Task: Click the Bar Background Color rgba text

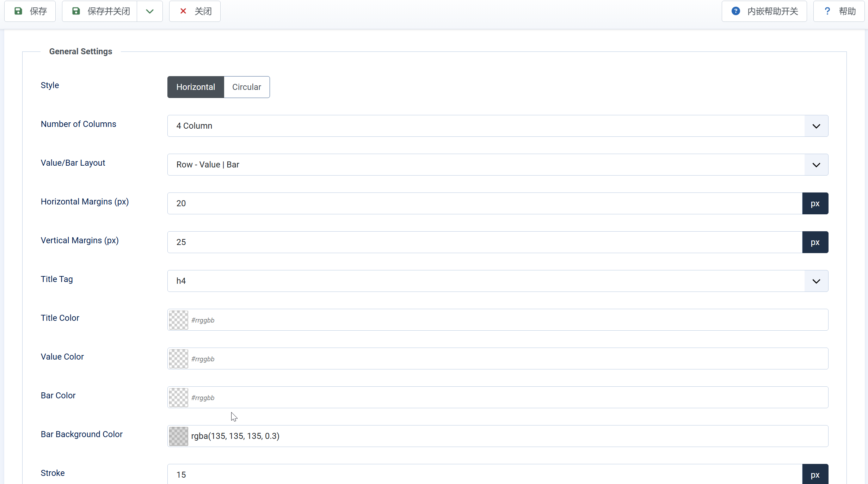Action: click(x=235, y=436)
